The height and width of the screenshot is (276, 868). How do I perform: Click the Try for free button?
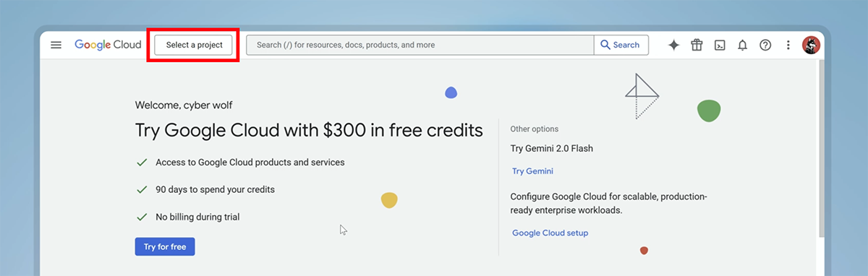point(165,246)
